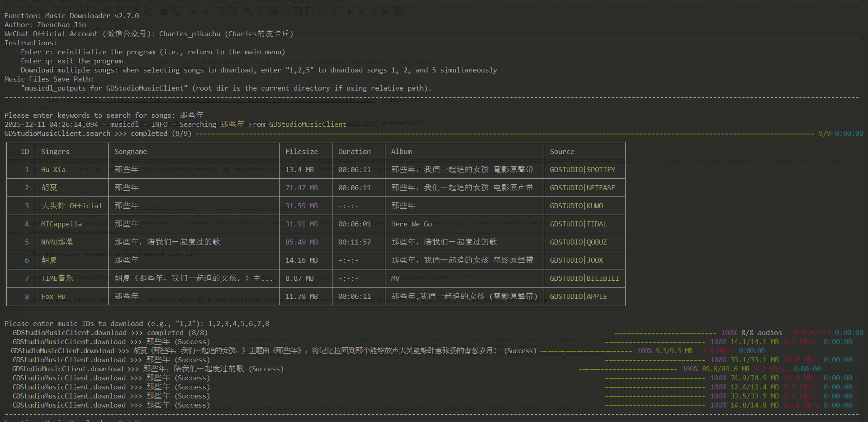Viewport: 868px width, 422px height.
Task: Click GDSTUDIO|NETEASE source entry
Action: [582, 188]
